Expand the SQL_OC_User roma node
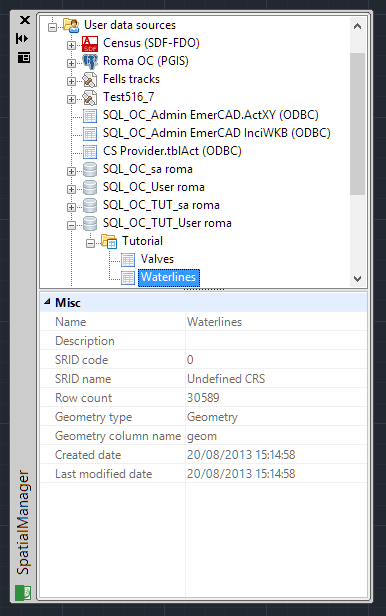Screen dimensions: 386x616 tap(71, 189)
